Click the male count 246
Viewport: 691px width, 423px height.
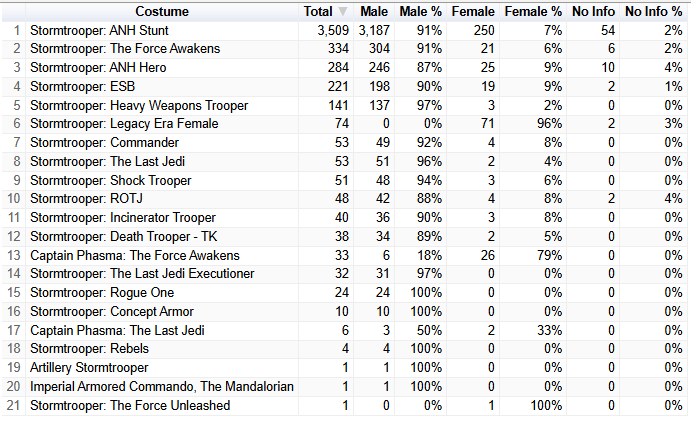point(379,68)
